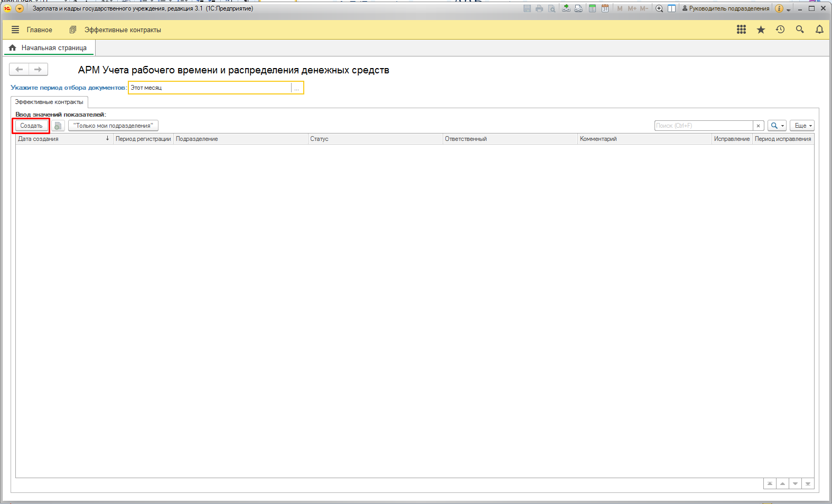
Task: Open History with the clock icon
Action: [x=780, y=30]
